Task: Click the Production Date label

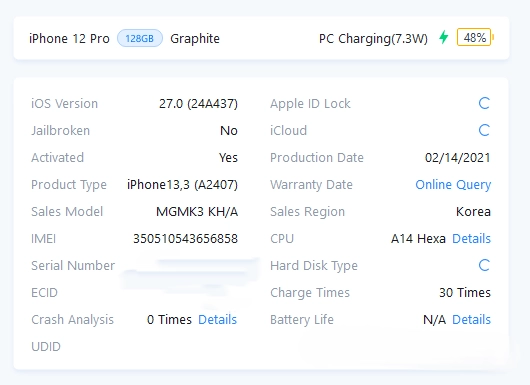Action: point(317,158)
